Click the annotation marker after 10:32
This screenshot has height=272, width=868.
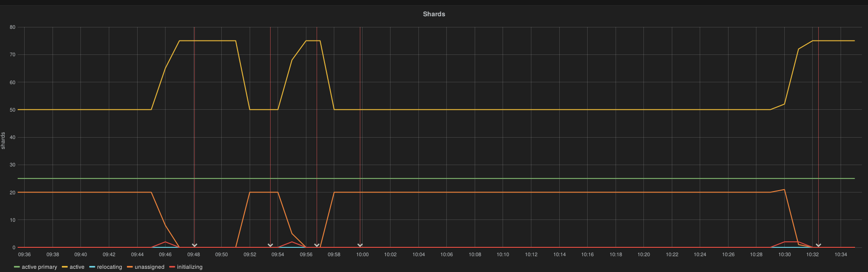pyautogui.click(x=818, y=245)
